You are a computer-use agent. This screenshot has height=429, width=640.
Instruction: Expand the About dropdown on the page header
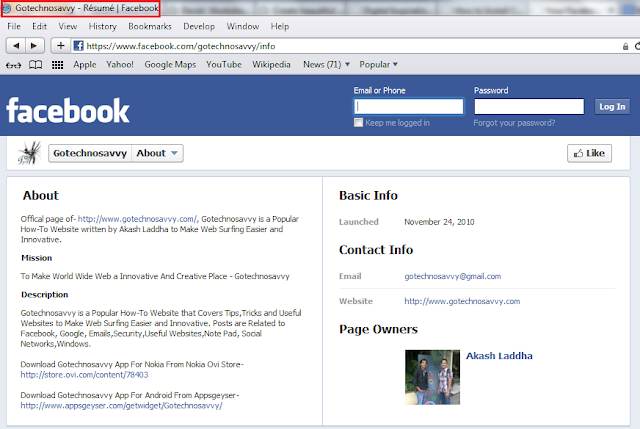(157, 153)
